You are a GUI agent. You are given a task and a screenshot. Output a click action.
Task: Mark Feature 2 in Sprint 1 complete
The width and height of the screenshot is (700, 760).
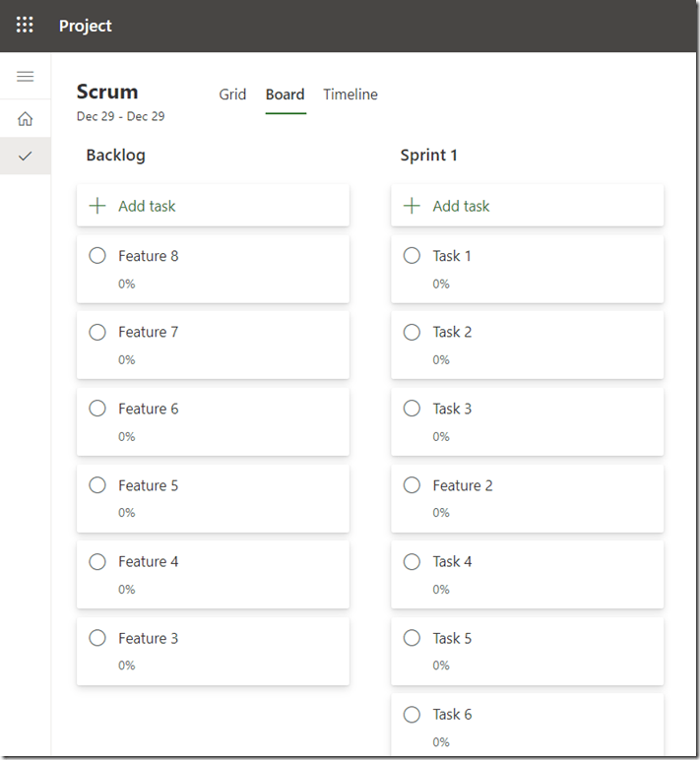click(x=412, y=485)
